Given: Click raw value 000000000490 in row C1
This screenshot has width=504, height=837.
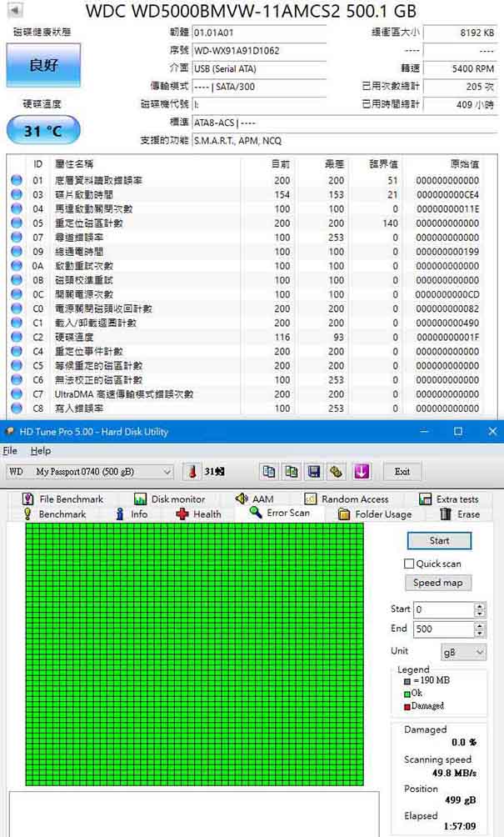Looking at the screenshot, I should tap(447, 323).
